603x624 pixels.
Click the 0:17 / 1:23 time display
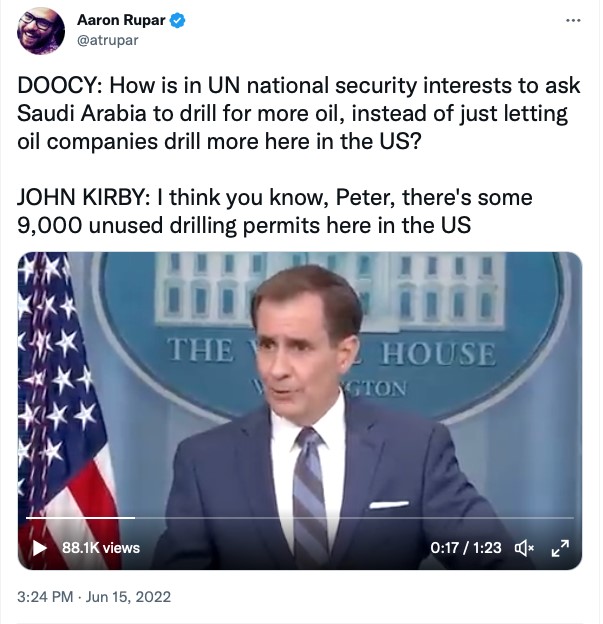pos(465,547)
